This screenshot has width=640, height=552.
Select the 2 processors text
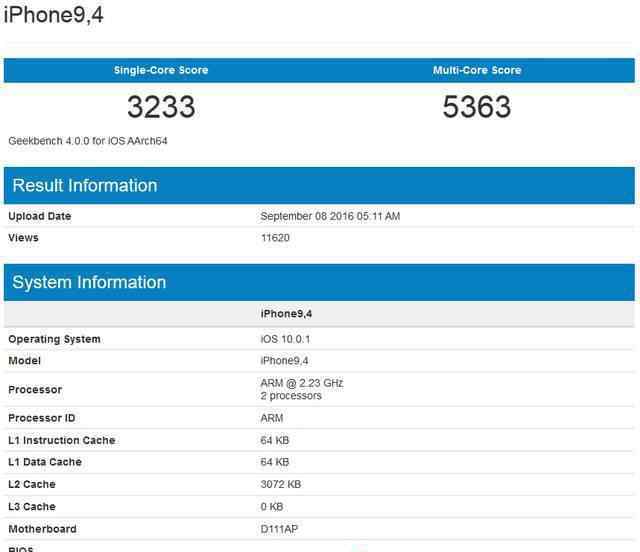(291, 396)
